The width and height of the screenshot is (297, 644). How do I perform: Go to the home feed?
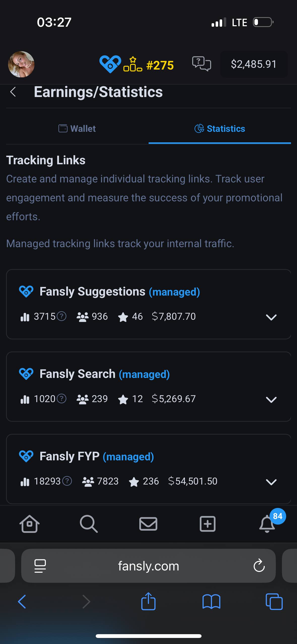tap(29, 524)
